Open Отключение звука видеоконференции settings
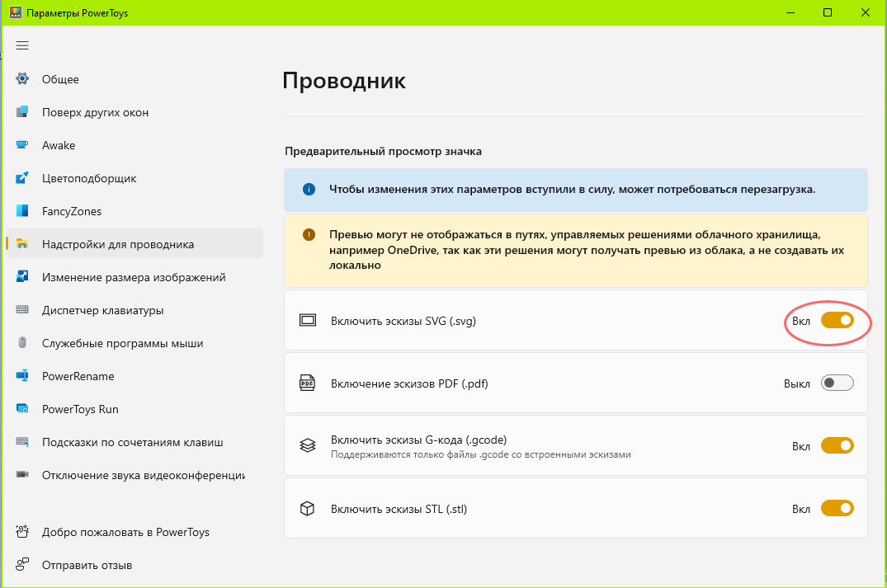The height and width of the screenshot is (588, 887). coord(134,475)
